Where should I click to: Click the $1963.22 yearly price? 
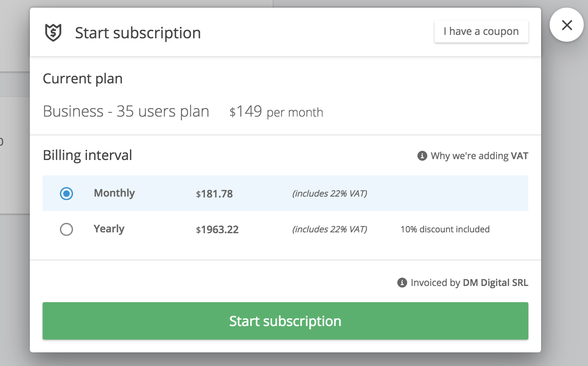coord(217,230)
